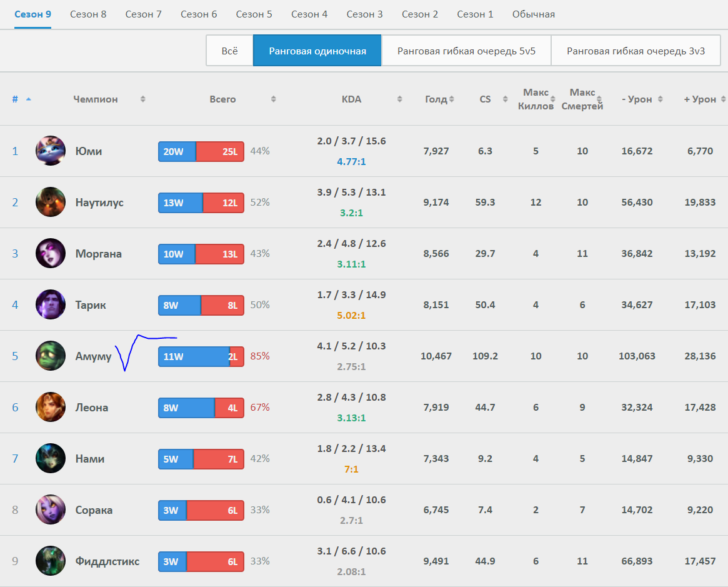
Task: Open Soraka champion portrait icon
Action: click(51, 510)
